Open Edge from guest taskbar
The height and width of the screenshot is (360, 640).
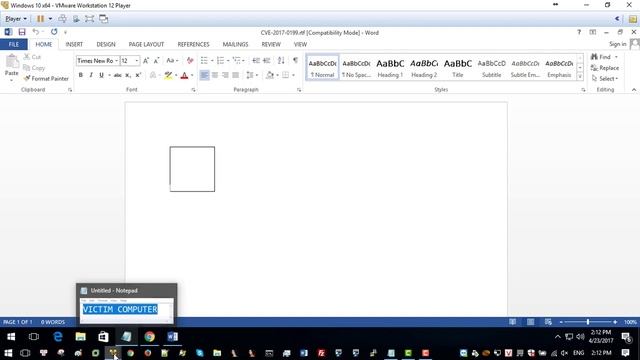[58, 336]
